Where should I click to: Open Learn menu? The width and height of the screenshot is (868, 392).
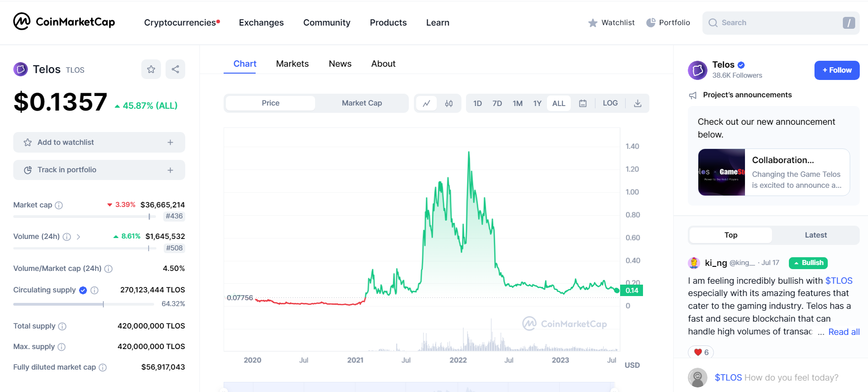click(x=438, y=22)
